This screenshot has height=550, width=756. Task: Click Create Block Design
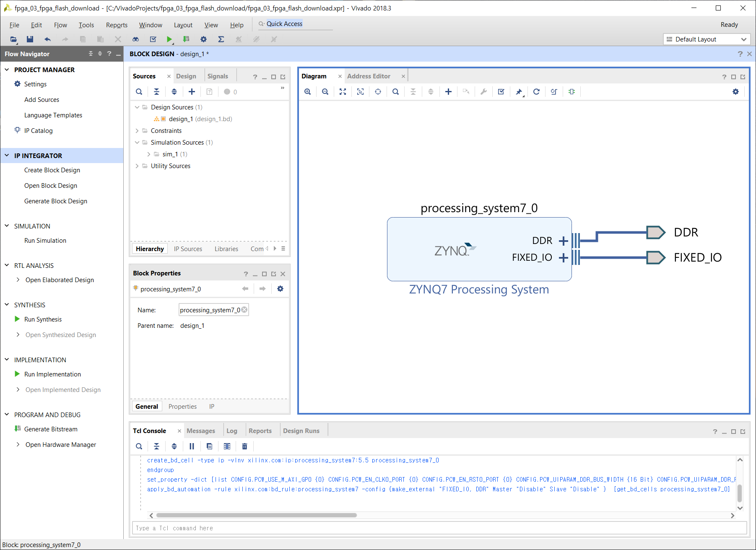(x=52, y=170)
